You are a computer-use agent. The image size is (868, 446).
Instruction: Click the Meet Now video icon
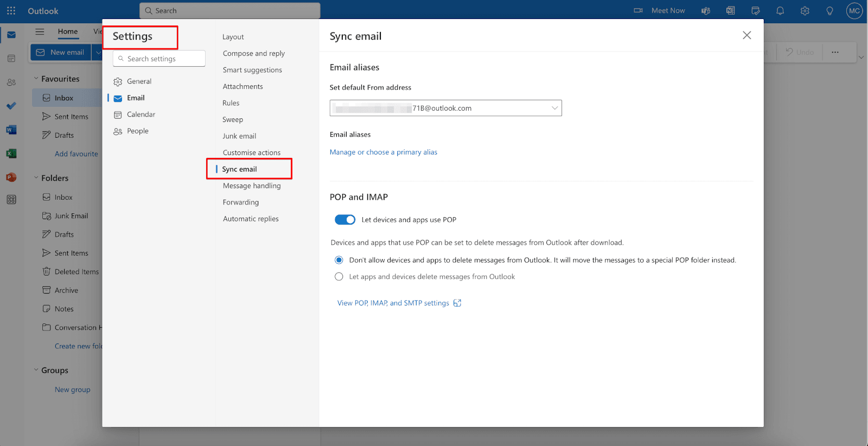639,11
